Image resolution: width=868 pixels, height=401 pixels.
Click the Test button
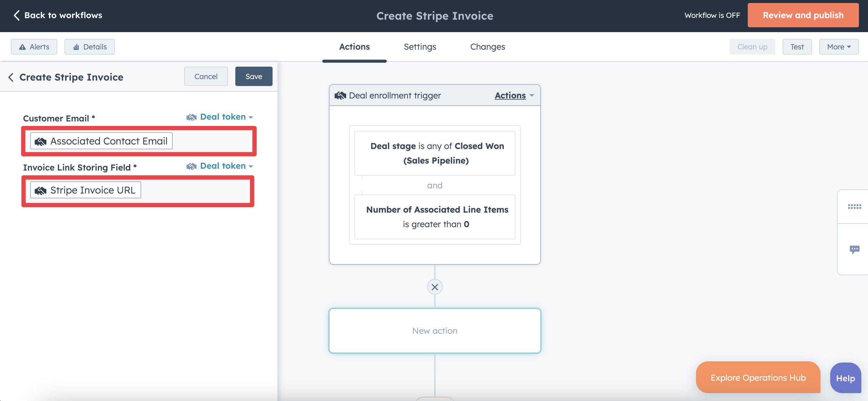[797, 47]
